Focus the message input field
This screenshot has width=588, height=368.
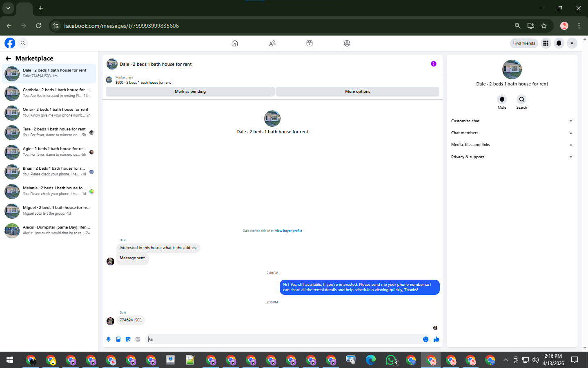click(284, 339)
